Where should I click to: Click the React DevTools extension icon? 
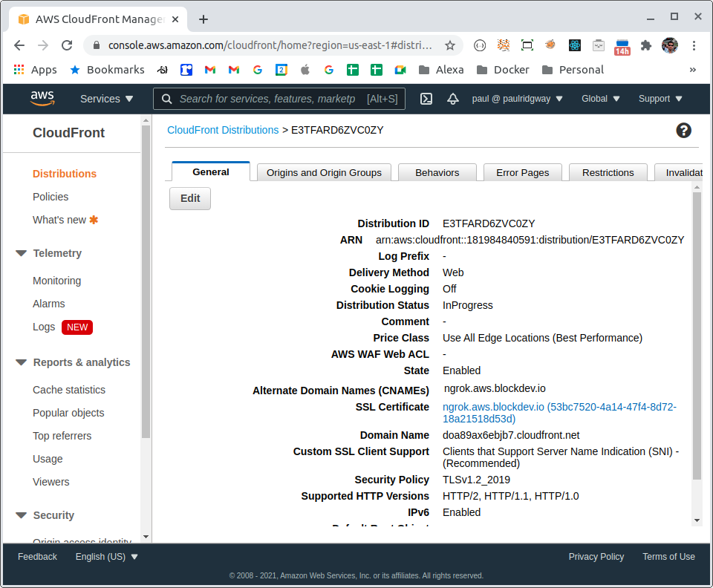point(575,45)
